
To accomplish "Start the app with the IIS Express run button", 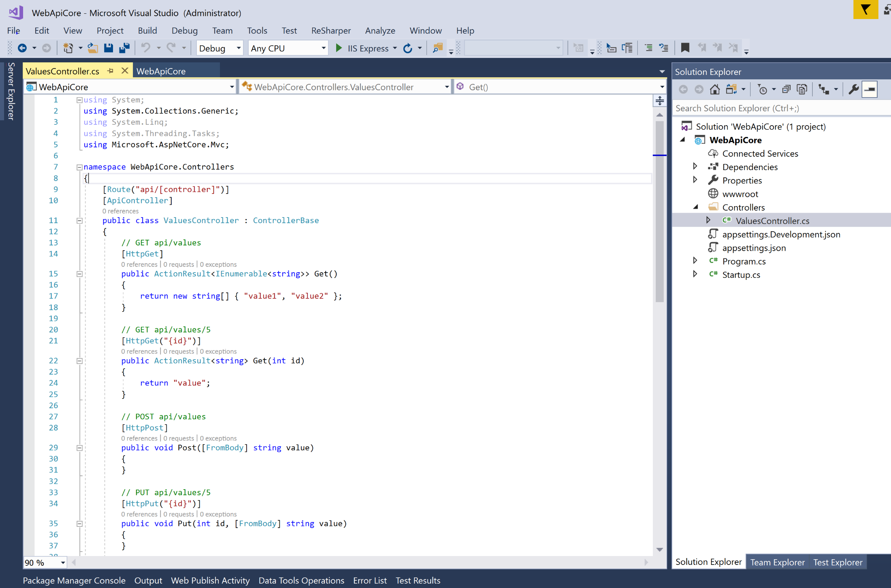I will click(362, 48).
